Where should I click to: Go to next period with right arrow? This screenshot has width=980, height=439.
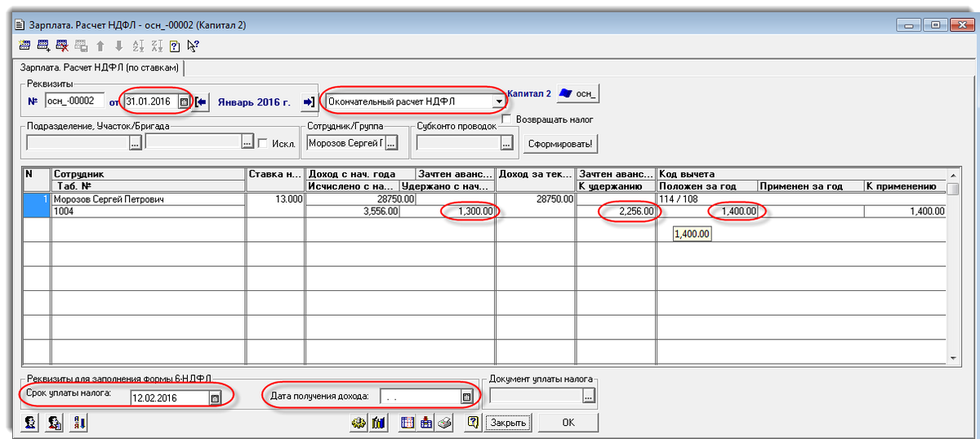(309, 101)
